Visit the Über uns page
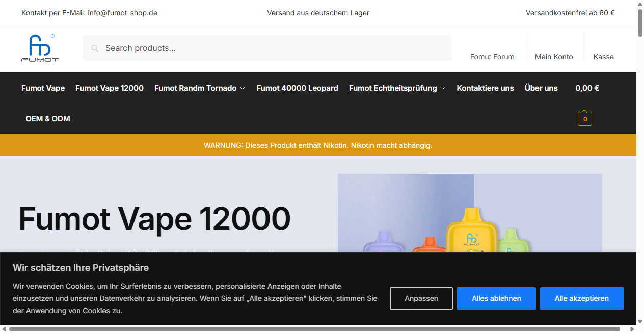Viewport: 644px width, 333px height. [541, 88]
